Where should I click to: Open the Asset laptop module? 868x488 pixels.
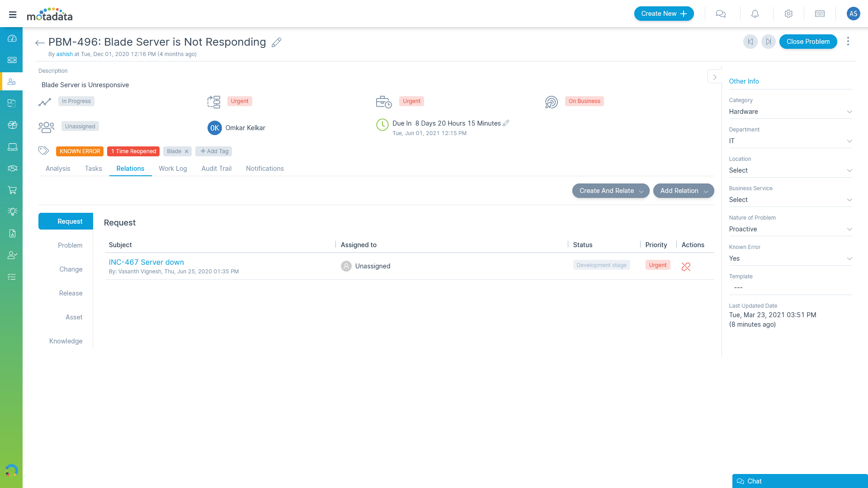coord(12,146)
